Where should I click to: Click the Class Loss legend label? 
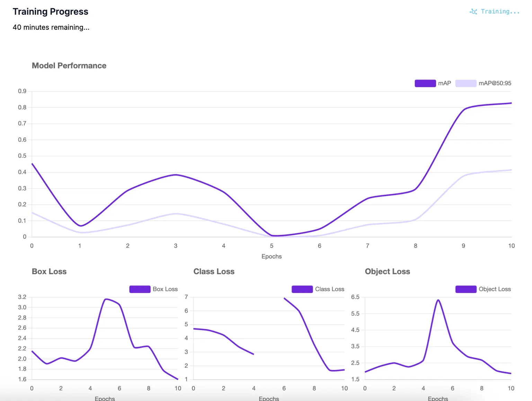point(330,289)
